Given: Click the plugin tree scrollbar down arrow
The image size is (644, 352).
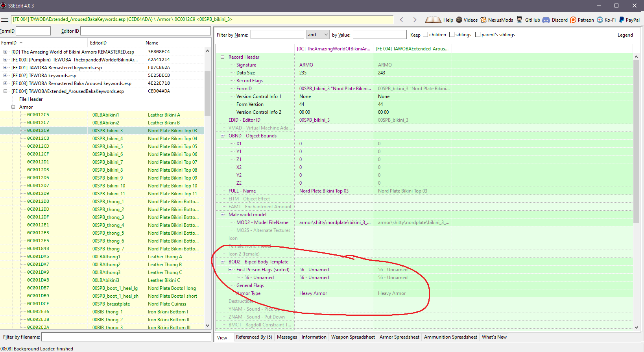Looking at the screenshot, I should pyautogui.click(x=207, y=326).
